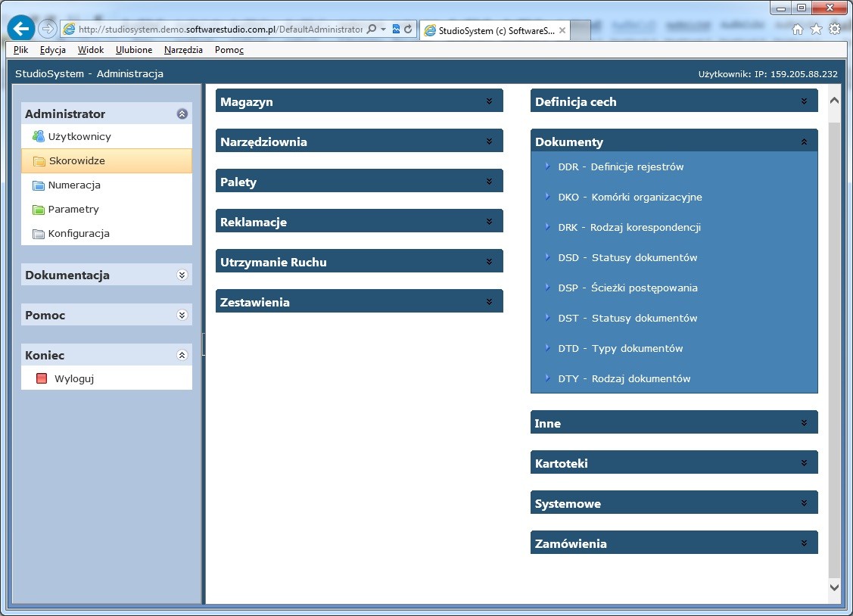Expand the Pomoc sidebar section
The width and height of the screenshot is (853, 616).
[182, 316]
